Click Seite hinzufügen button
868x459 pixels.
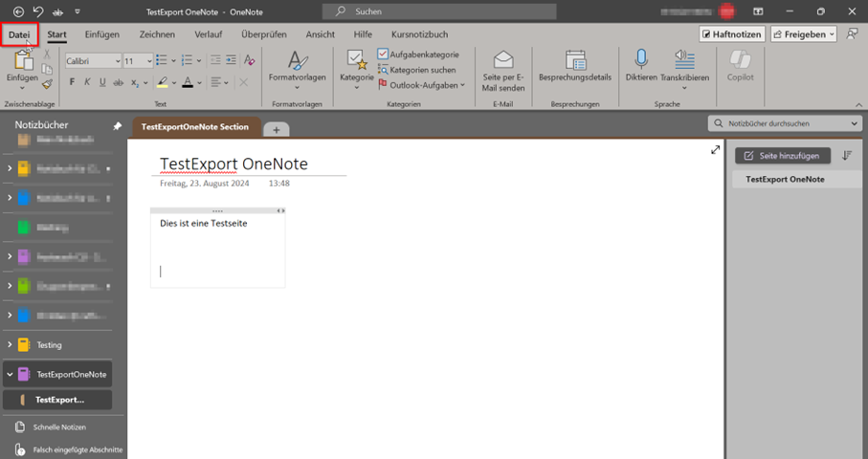tap(783, 156)
